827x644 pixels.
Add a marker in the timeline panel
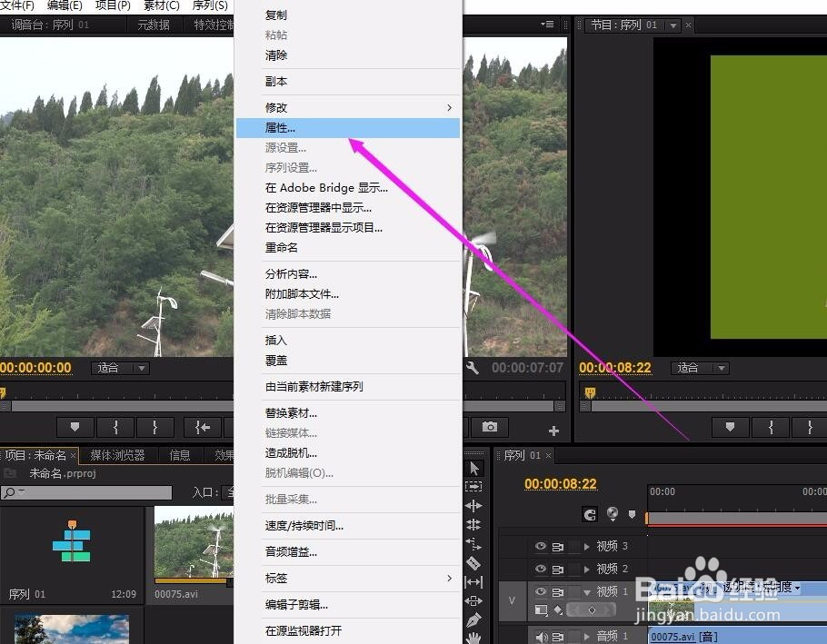(632, 514)
